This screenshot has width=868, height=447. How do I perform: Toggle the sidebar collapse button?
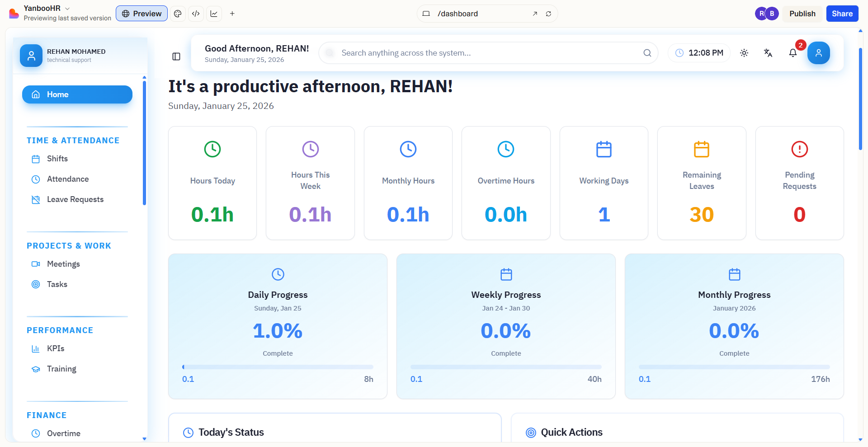[x=176, y=56]
